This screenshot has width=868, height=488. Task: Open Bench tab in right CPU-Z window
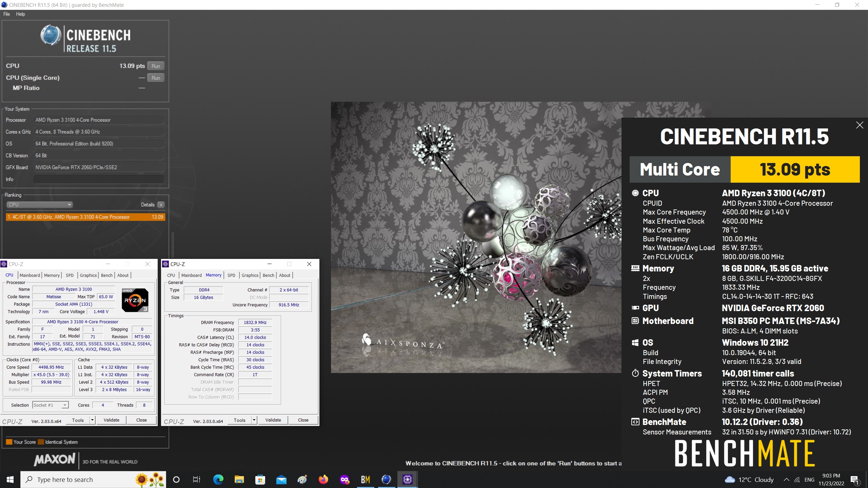(x=269, y=275)
